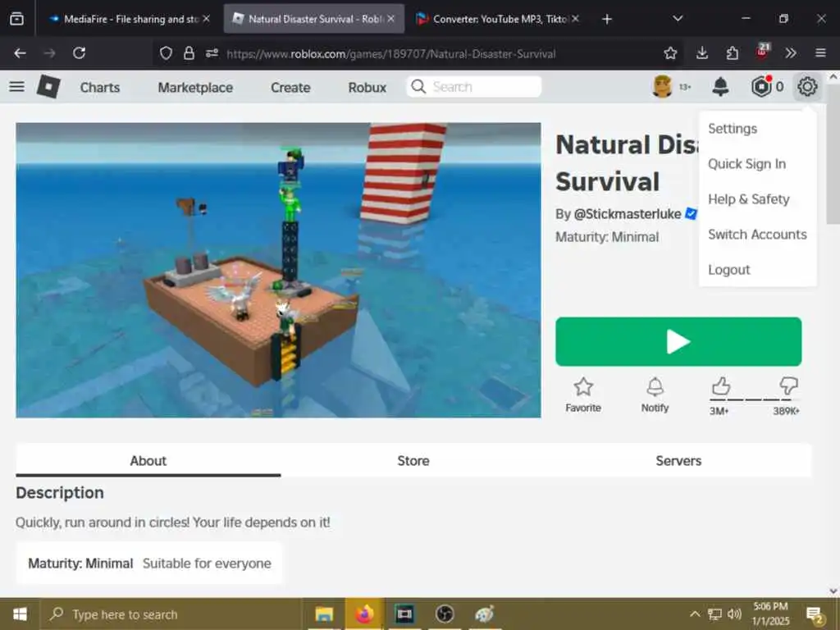This screenshot has width=840, height=630.
Task: Select Switch Accounts option
Action: click(757, 235)
